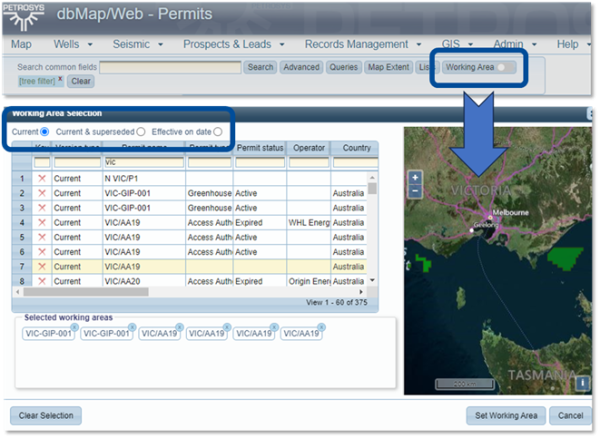Select the Effective on date radio button
The width and height of the screenshot is (600, 438).
click(x=218, y=132)
